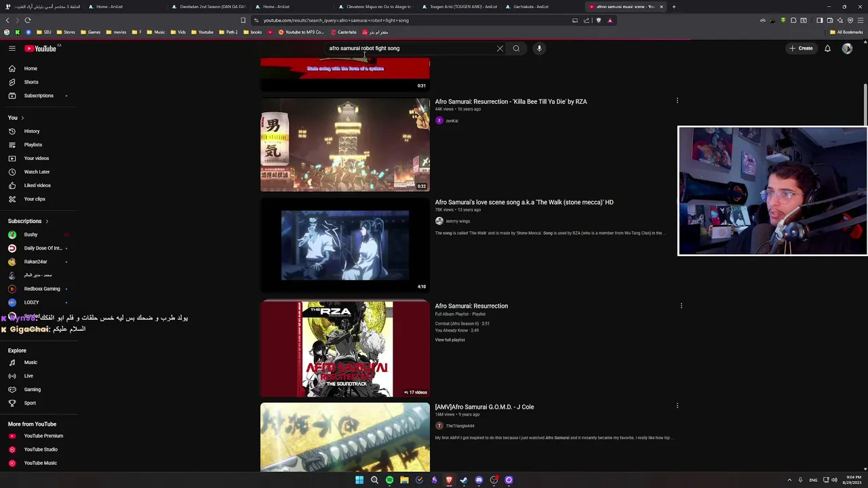This screenshot has height=488, width=868.
Task: Open Subscriptions feed in sidebar
Action: click(39, 96)
